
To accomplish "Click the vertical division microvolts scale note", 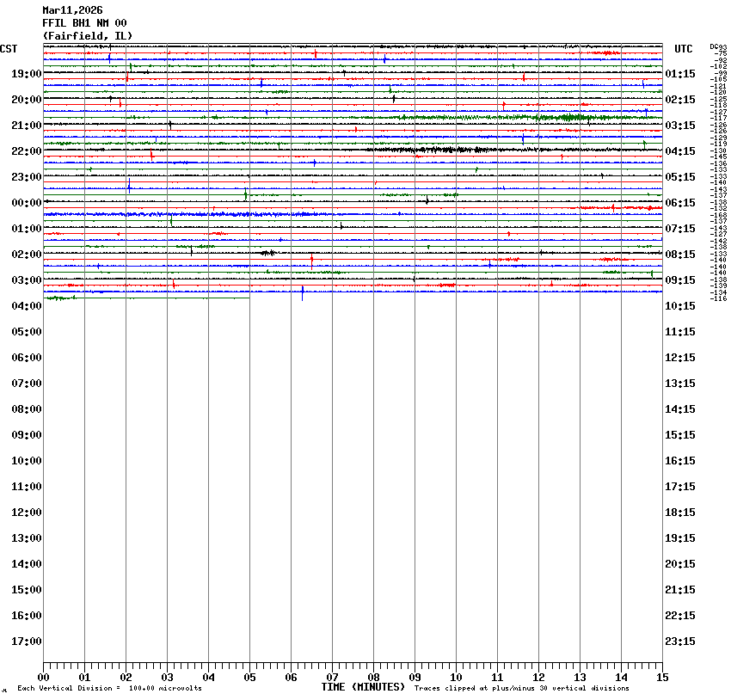I will pyautogui.click(x=109, y=688).
